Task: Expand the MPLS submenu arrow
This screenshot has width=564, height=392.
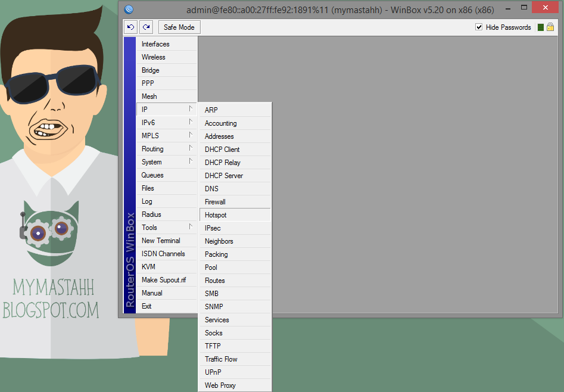Action: [191, 135]
